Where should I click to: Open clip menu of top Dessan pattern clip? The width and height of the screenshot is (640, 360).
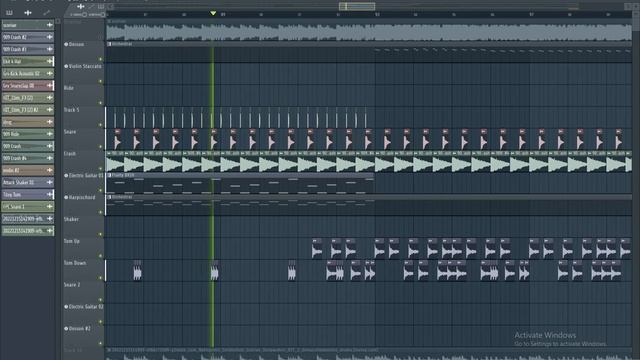(x=109, y=44)
